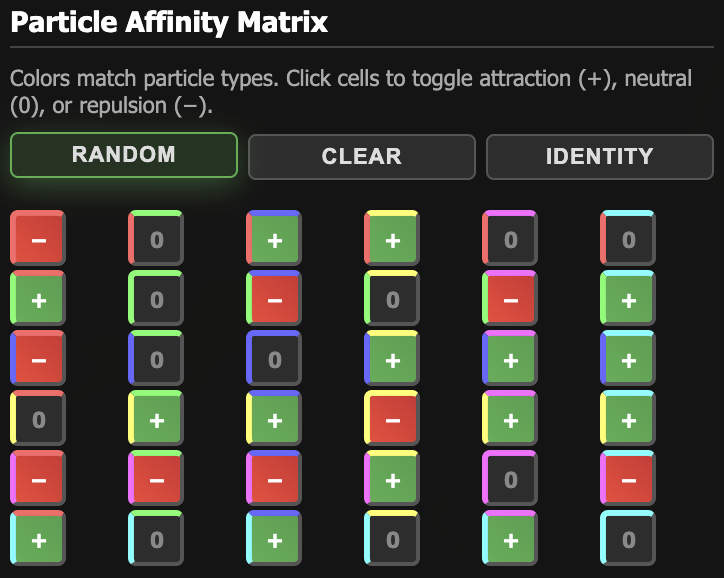Toggle green-row red-column attraction cell
Image resolution: width=724 pixels, height=578 pixels.
tap(38, 299)
